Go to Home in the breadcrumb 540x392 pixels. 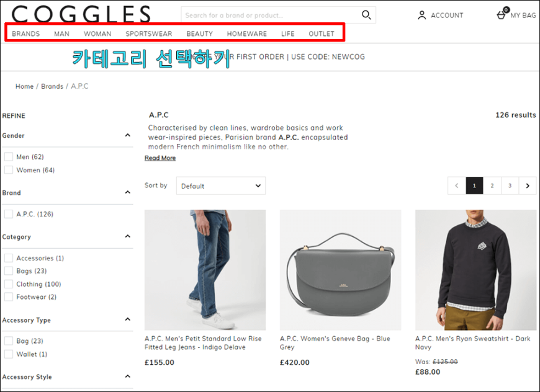(x=24, y=86)
